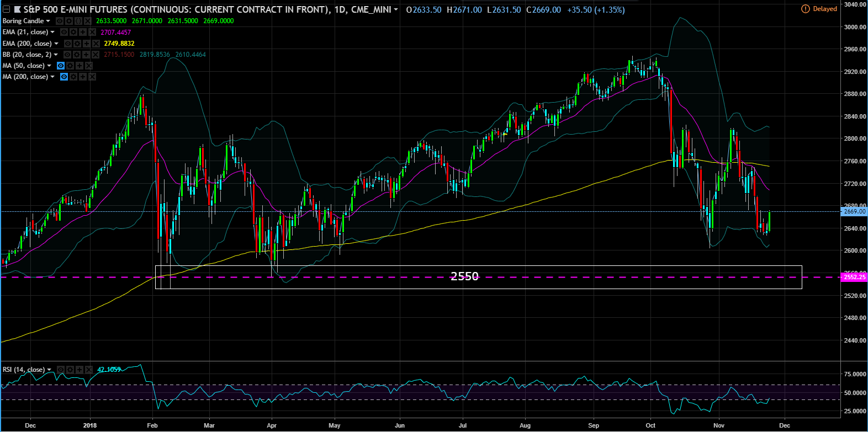
Task: Open MA (50, close) settings gear
Action: (x=70, y=66)
